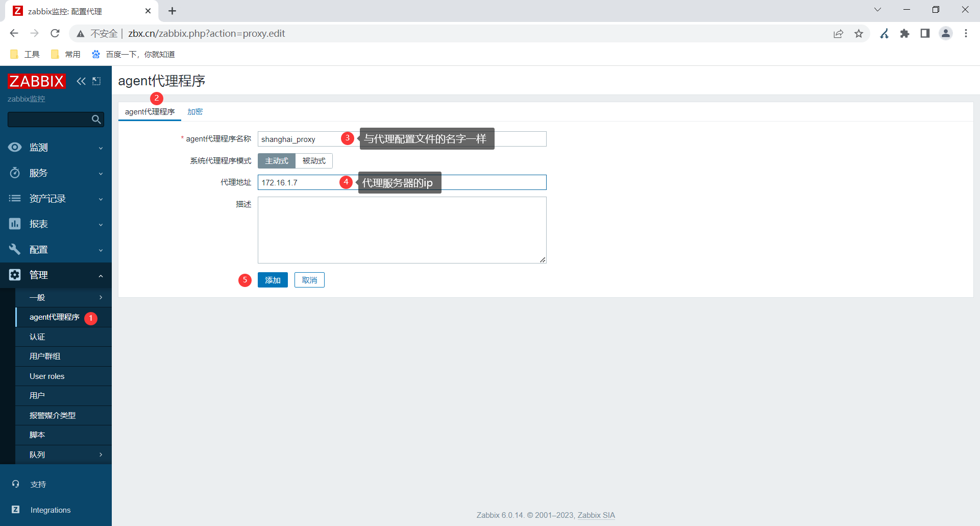Open the Zabbix SIA footer link
This screenshot has width=980, height=526.
596,515
